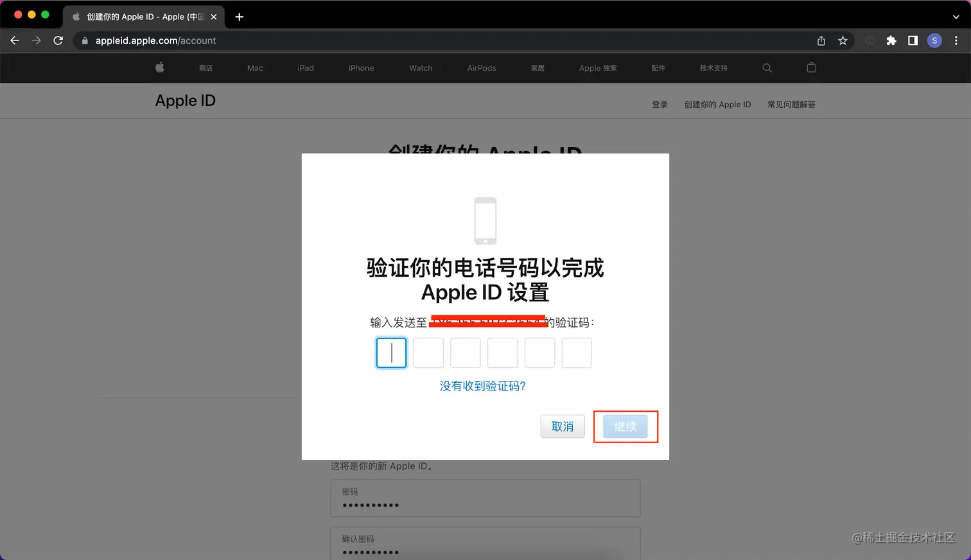Click the Apple logo in navigation
This screenshot has height=560, width=971.
pyautogui.click(x=160, y=67)
